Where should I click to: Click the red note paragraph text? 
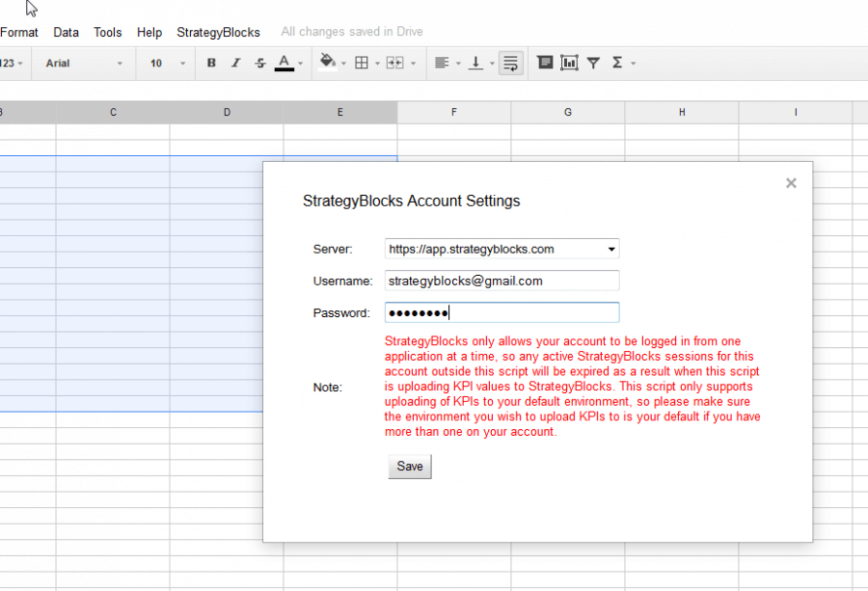pyautogui.click(x=572, y=387)
